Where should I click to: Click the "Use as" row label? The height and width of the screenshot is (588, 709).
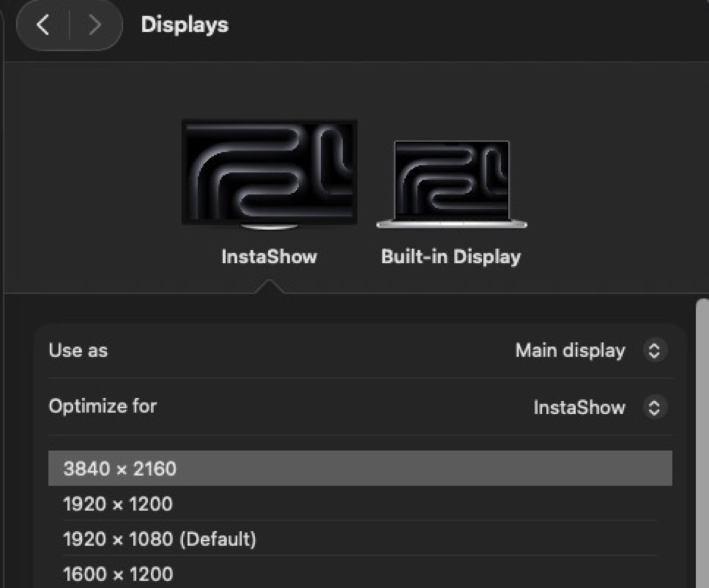pyautogui.click(x=78, y=351)
